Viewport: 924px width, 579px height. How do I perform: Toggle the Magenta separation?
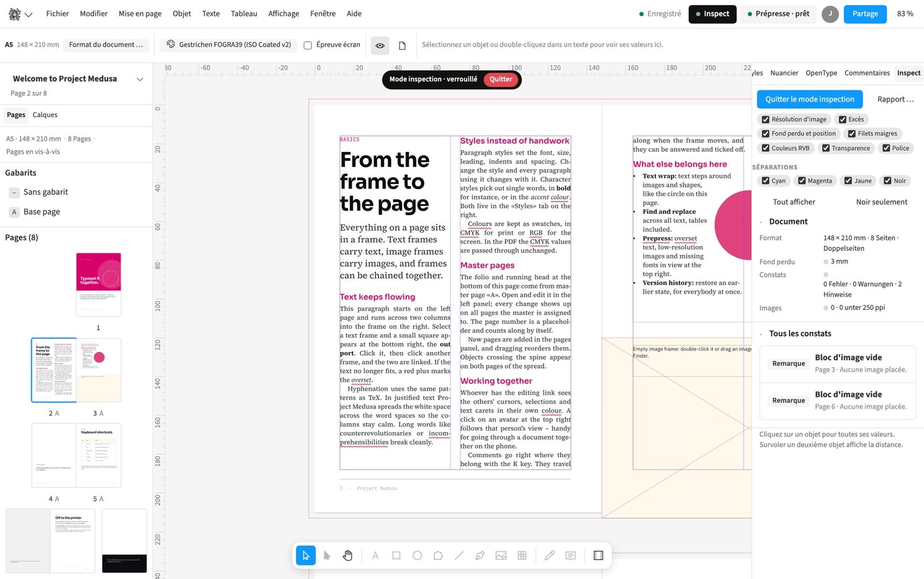[x=815, y=181]
